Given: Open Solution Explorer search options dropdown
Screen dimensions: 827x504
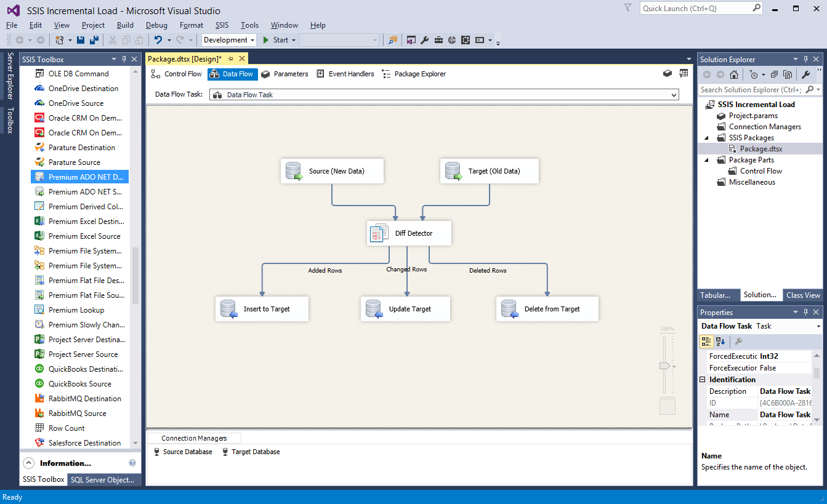Looking at the screenshot, I should click(818, 90).
